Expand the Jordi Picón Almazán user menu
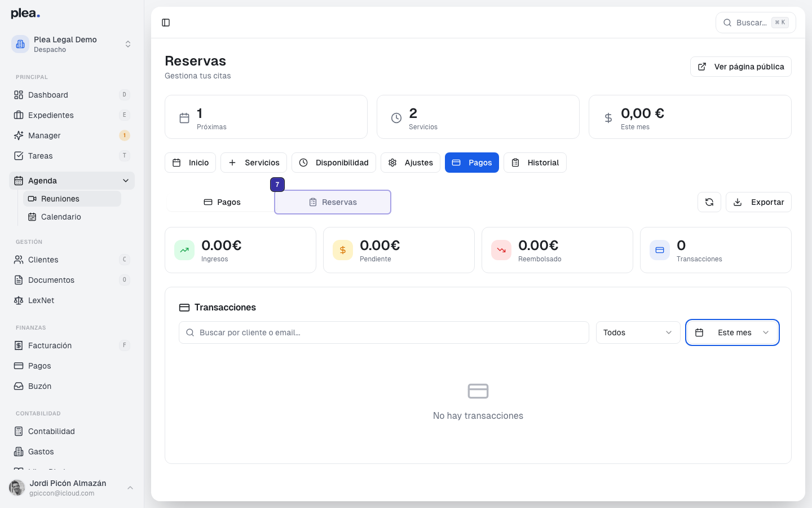The width and height of the screenshot is (812, 508). tap(130, 488)
